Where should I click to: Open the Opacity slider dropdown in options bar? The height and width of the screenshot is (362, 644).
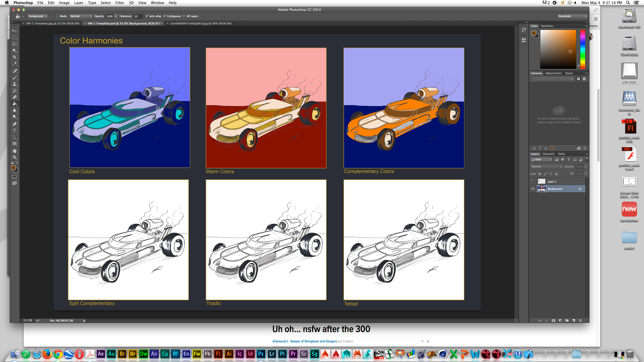pos(116,16)
